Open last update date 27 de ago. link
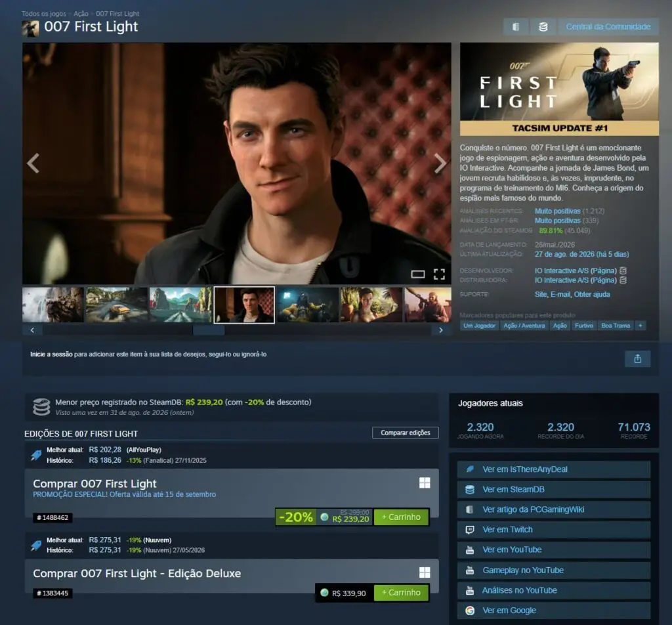Viewport: 672px width, 625px height. click(x=581, y=254)
